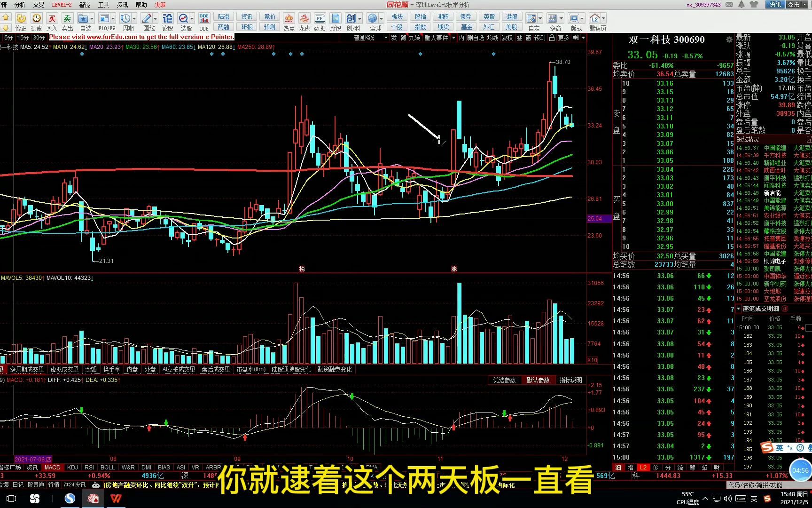Viewport: 812px width, 508px height.
Task: Click the 卖出 sell icon
Action: pyautogui.click(x=67, y=18)
